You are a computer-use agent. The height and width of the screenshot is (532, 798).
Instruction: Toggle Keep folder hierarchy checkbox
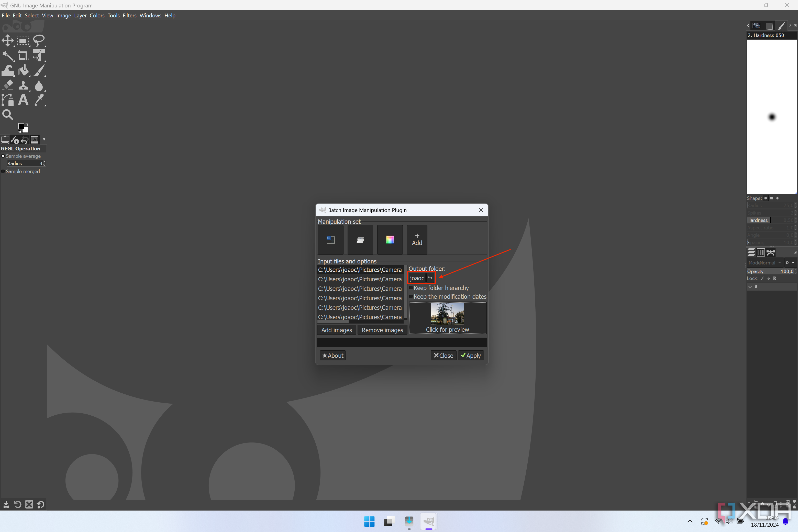click(x=411, y=287)
